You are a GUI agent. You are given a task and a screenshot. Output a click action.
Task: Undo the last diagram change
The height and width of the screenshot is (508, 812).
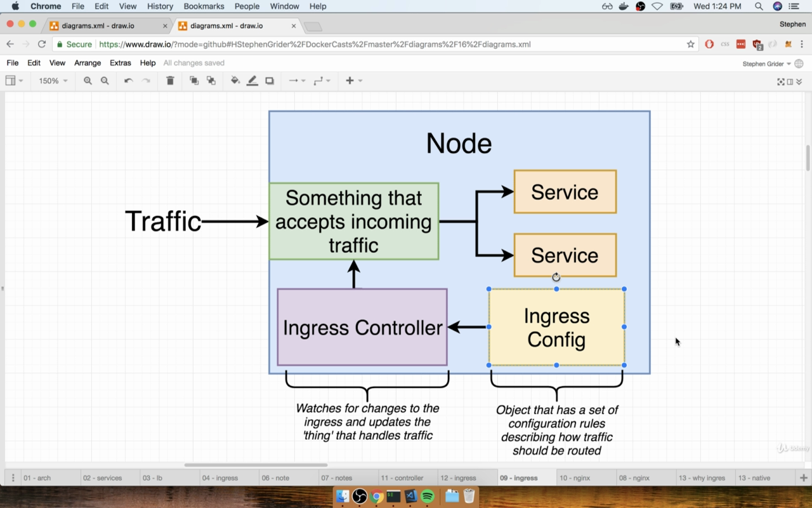pyautogui.click(x=128, y=81)
